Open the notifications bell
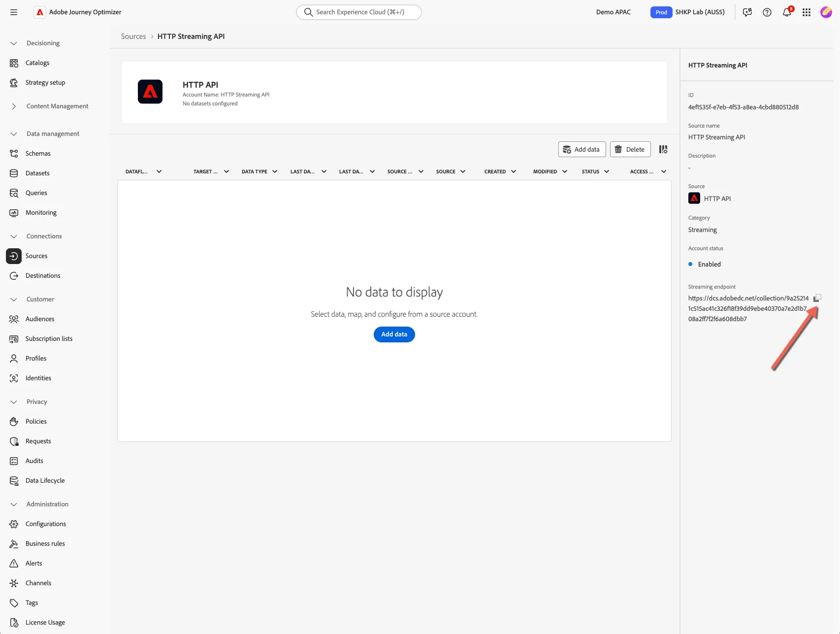This screenshot has width=840, height=634. (787, 12)
